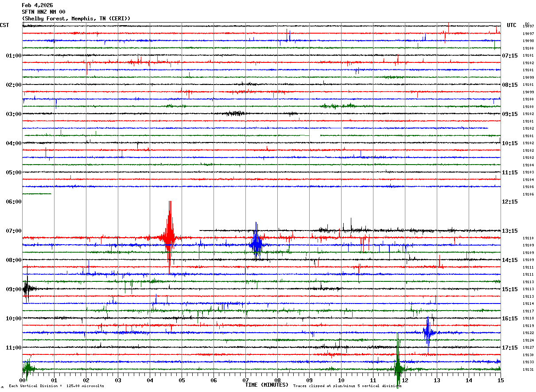Click the large red seismic burst in the 07:15 row

pos(169,238)
